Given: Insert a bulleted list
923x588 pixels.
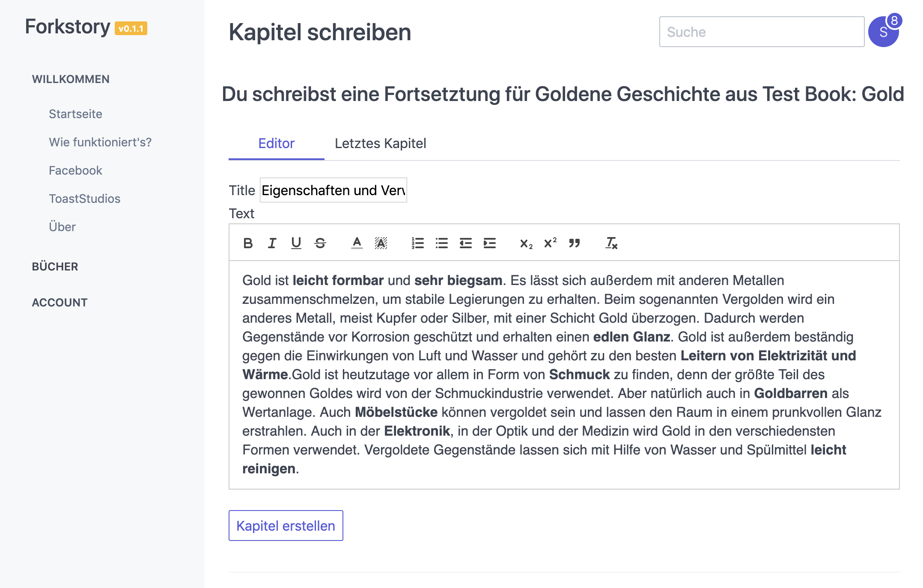Looking at the screenshot, I should 441,243.
